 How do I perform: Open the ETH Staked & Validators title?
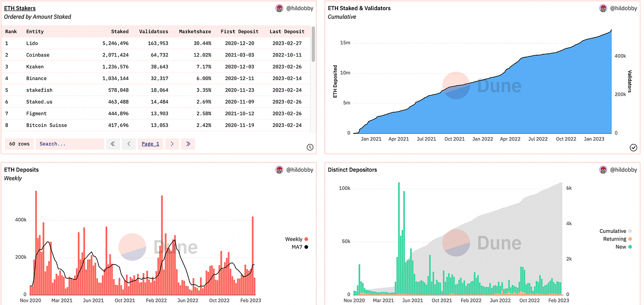(359, 8)
